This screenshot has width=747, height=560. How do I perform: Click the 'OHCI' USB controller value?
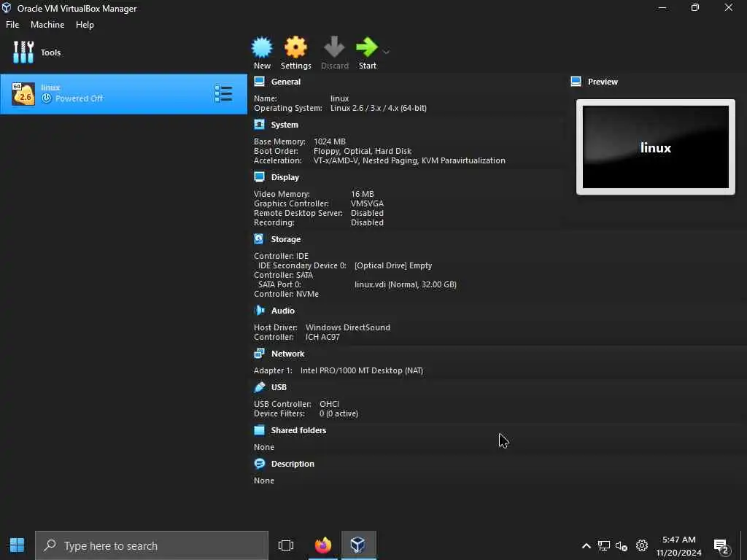tap(329, 404)
